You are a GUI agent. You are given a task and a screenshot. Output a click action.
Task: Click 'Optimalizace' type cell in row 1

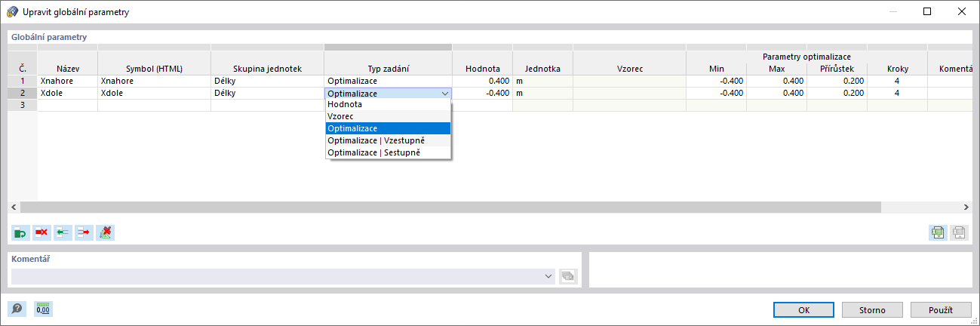[x=388, y=81]
